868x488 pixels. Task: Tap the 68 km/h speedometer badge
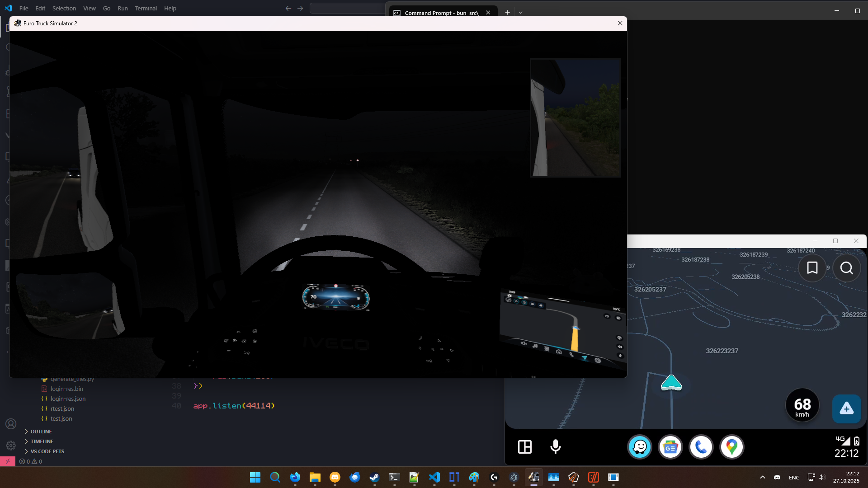pyautogui.click(x=802, y=405)
